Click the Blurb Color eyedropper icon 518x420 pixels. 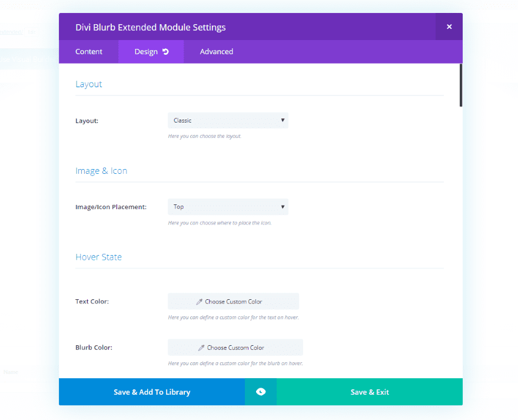pyautogui.click(x=201, y=348)
